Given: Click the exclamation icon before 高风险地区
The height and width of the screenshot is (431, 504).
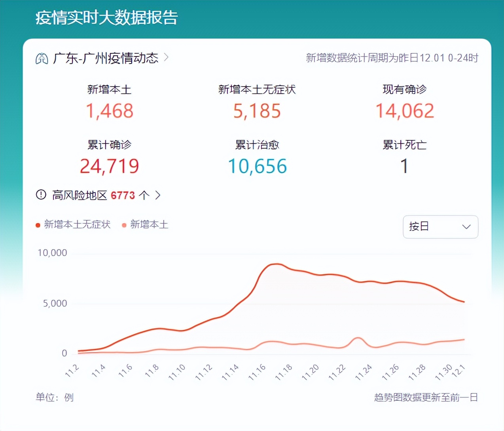Looking at the screenshot, I should point(41,195).
